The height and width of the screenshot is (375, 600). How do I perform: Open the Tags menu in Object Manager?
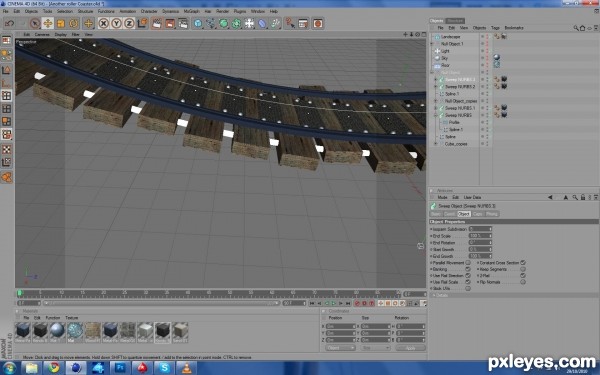[x=495, y=28]
